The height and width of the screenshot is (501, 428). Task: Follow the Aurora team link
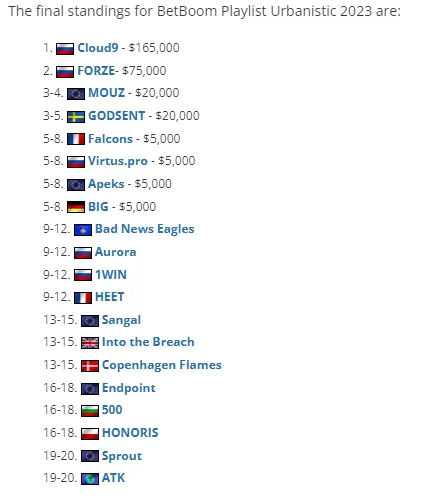[115, 252]
